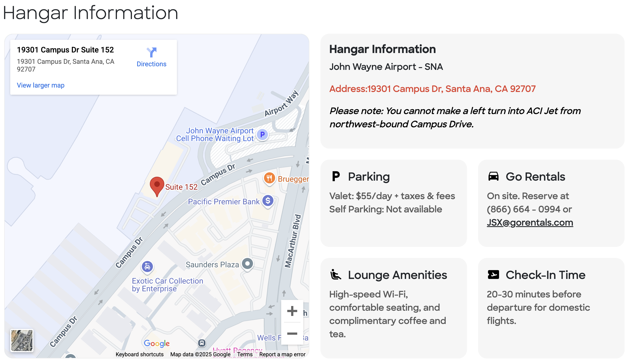Click the Bruegger's map label
The image size is (629, 364).
(293, 179)
